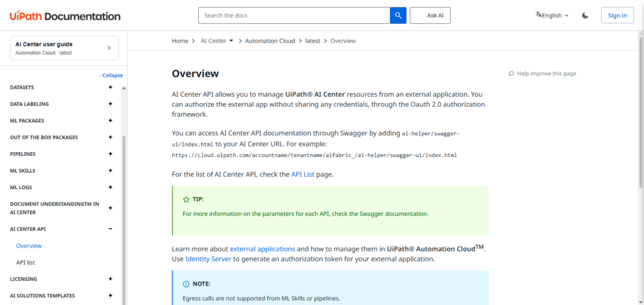Image resolution: width=644 pixels, height=305 pixels.
Task: Select Overview in sidebar navigation
Action: coord(29,246)
